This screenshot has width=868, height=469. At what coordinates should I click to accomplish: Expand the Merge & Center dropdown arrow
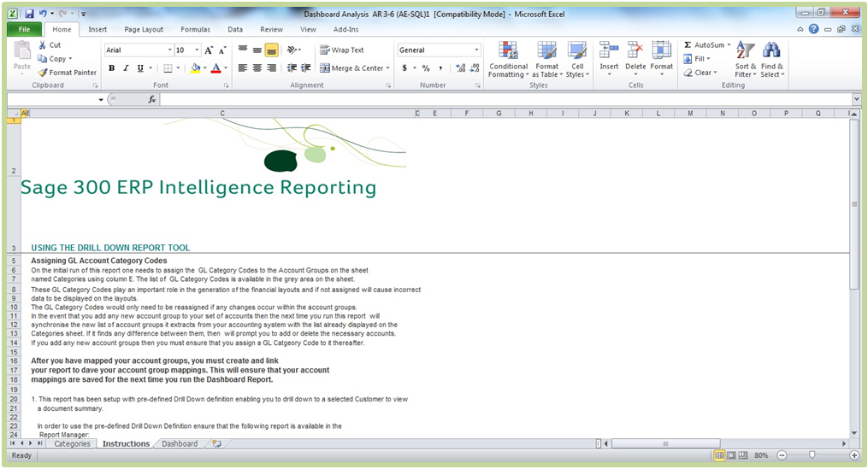coord(387,68)
